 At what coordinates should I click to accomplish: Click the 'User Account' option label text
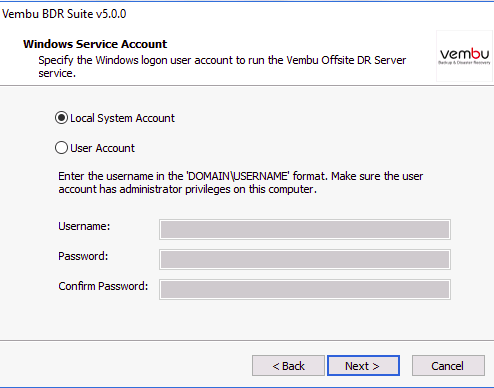102,148
